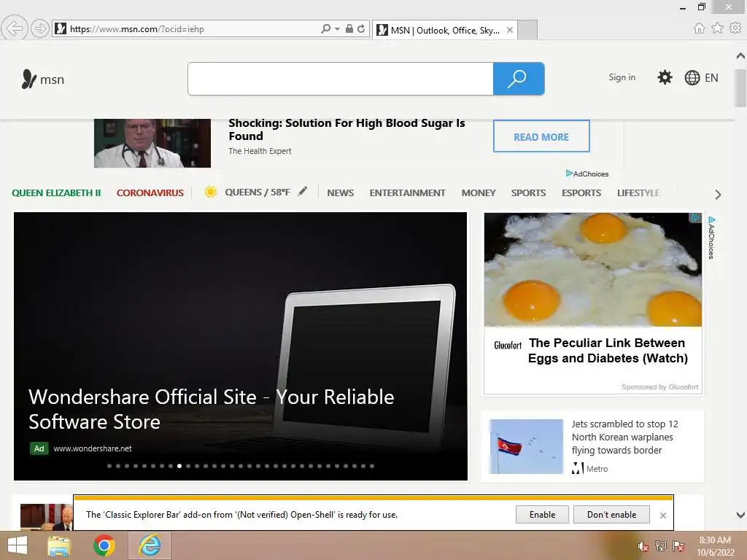Click the pencil edit location icon
Viewport: 747px width, 560px height.
pyautogui.click(x=303, y=192)
